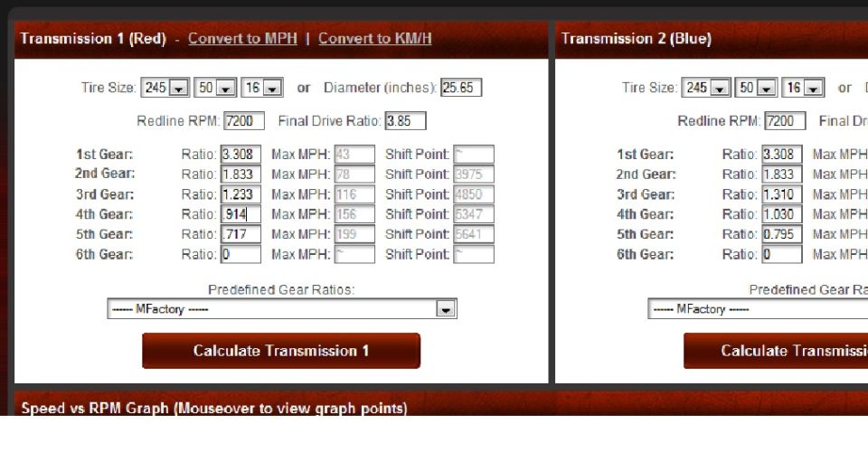Click Transmission 1 1st Gear Shift Point box

pyautogui.click(x=474, y=155)
